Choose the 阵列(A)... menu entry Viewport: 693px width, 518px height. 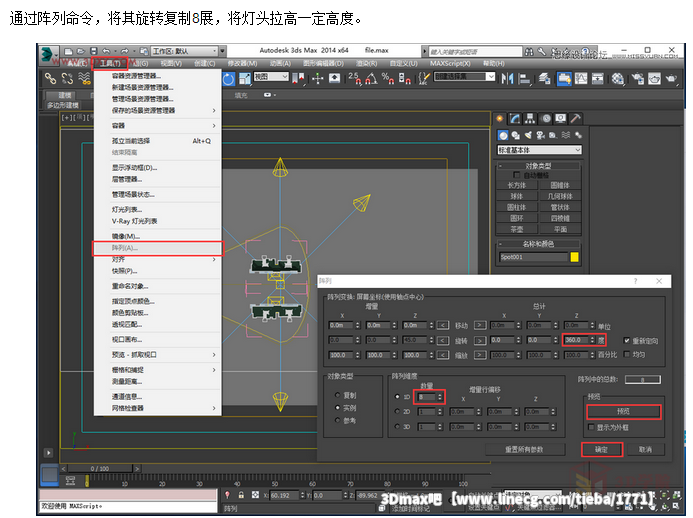[x=158, y=248]
